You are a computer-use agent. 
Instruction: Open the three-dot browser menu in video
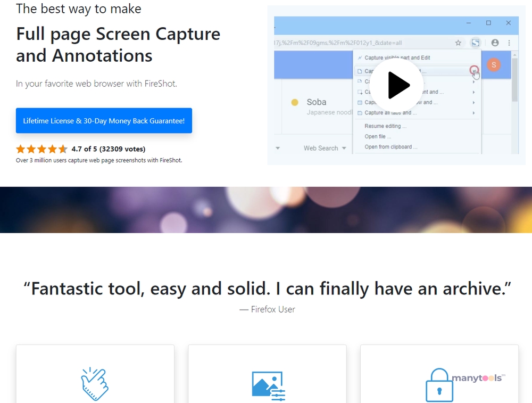[509, 43]
